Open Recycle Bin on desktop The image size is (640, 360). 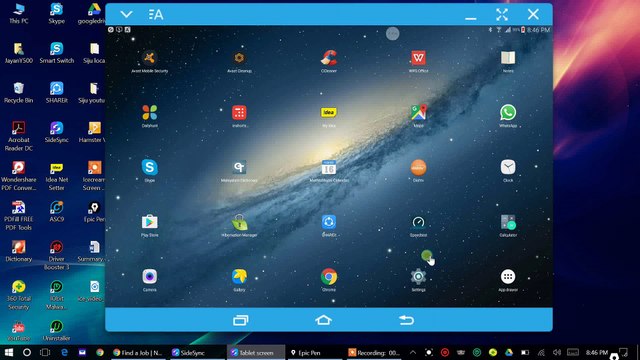18,93
